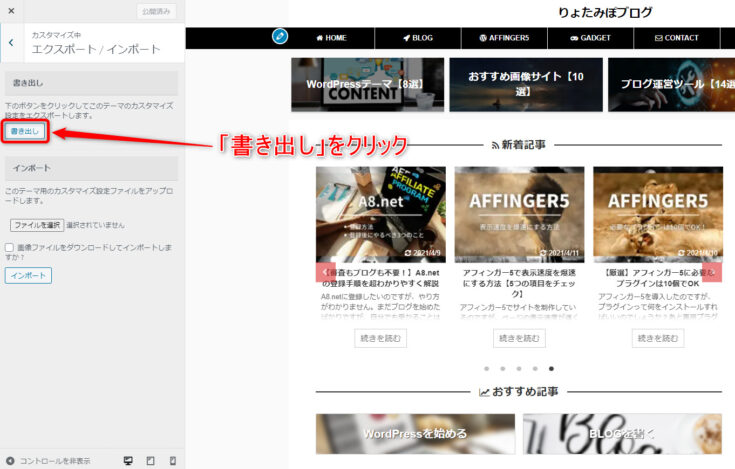Click the blue pencil edit shortcut icon
735x469 pixels.
[280, 36]
